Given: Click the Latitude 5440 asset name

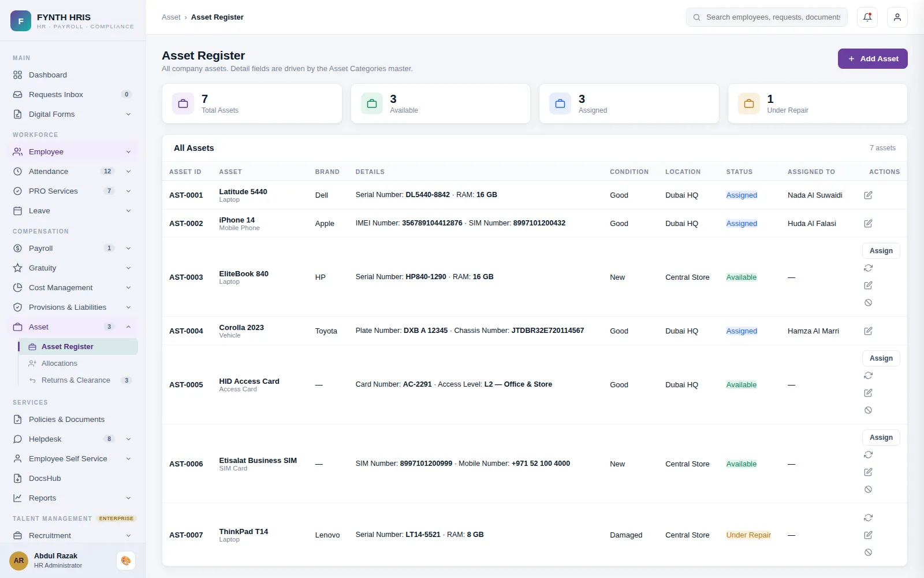Looking at the screenshot, I should pyautogui.click(x=243, y=192).
